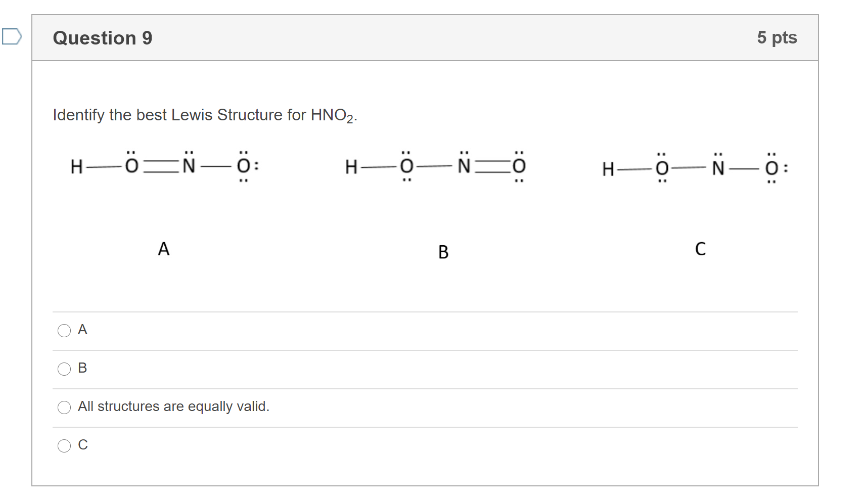Select radio button for answer A
Screen dimensions: 868x498
pos(64,331)
